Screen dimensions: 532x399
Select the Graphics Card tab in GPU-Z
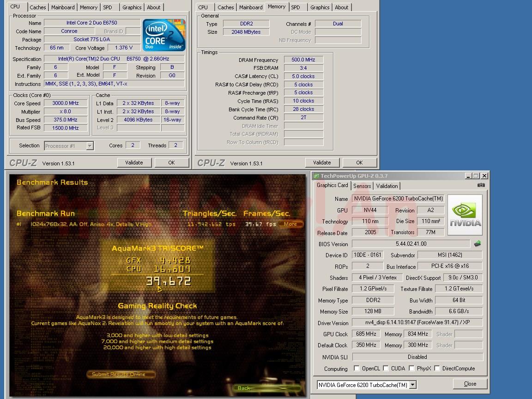click(x=332, y=185)
